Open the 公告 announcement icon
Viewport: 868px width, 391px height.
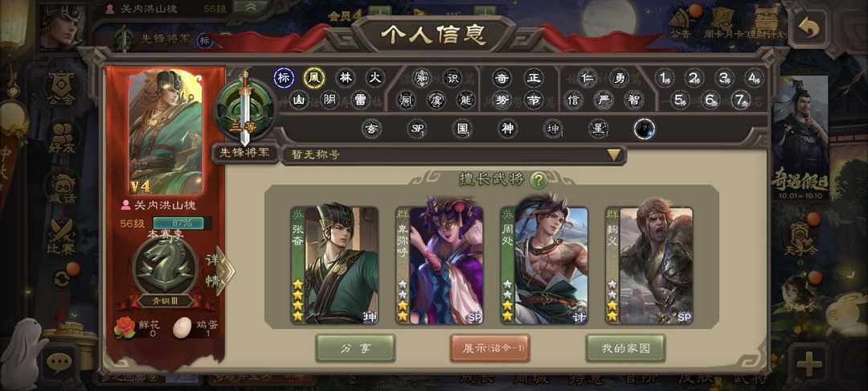[x=681, y=23]
